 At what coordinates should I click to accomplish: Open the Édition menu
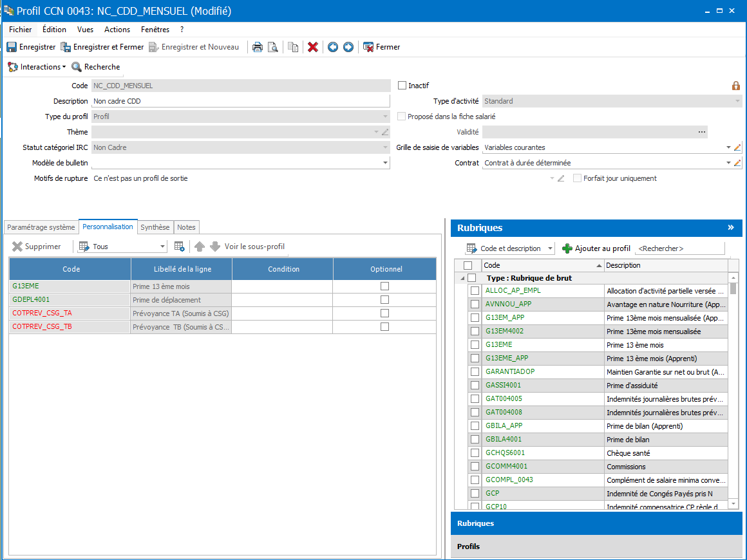point(54,30)
